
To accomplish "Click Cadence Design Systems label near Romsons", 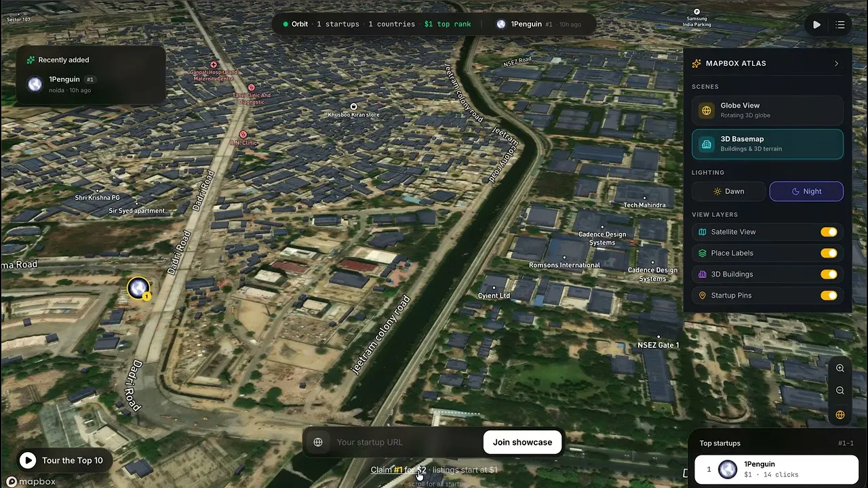I will point(602,238).
